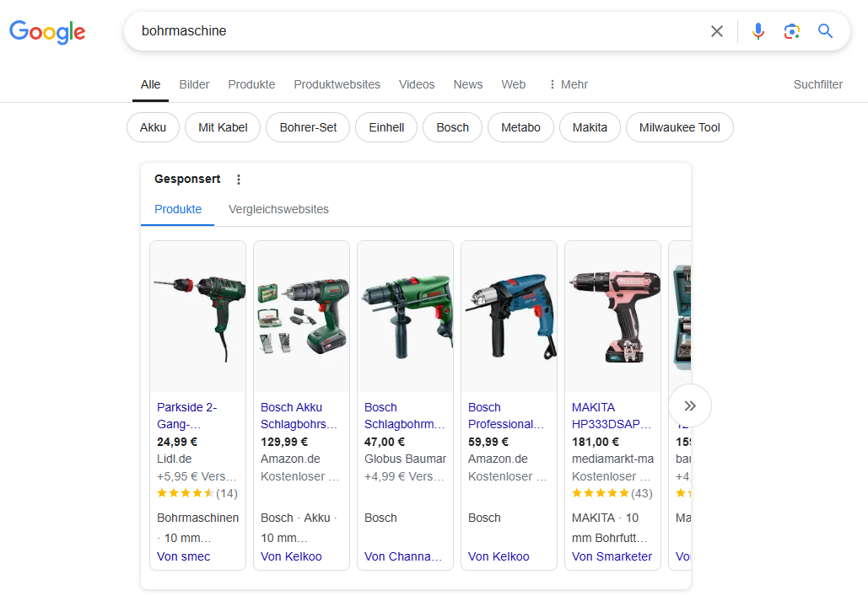Click the green Bosch Schlagbohrmaschine image
868x596 pixels.
pyautogui.click(x=405, y=316)
